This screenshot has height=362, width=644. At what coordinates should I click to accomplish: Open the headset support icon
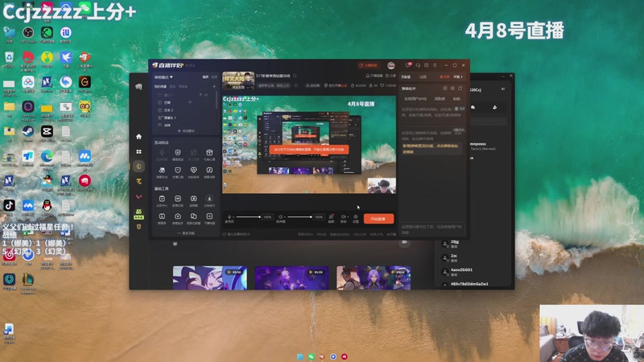coord(418,65)
